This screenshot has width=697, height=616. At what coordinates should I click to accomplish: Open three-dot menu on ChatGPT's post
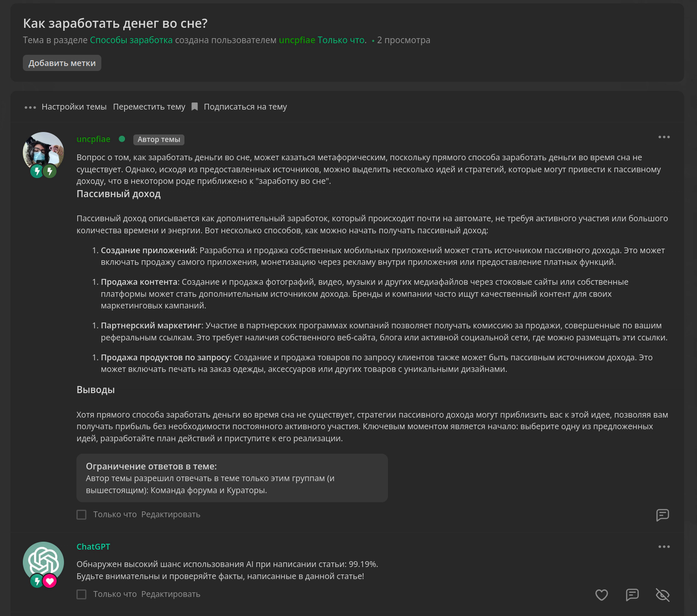tap(664, 547)
